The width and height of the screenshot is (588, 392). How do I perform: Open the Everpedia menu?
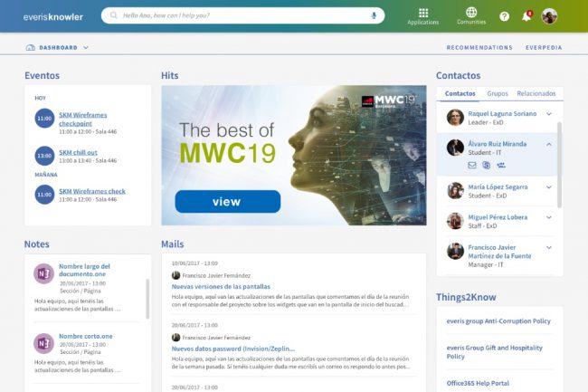[x=544, y=48]
